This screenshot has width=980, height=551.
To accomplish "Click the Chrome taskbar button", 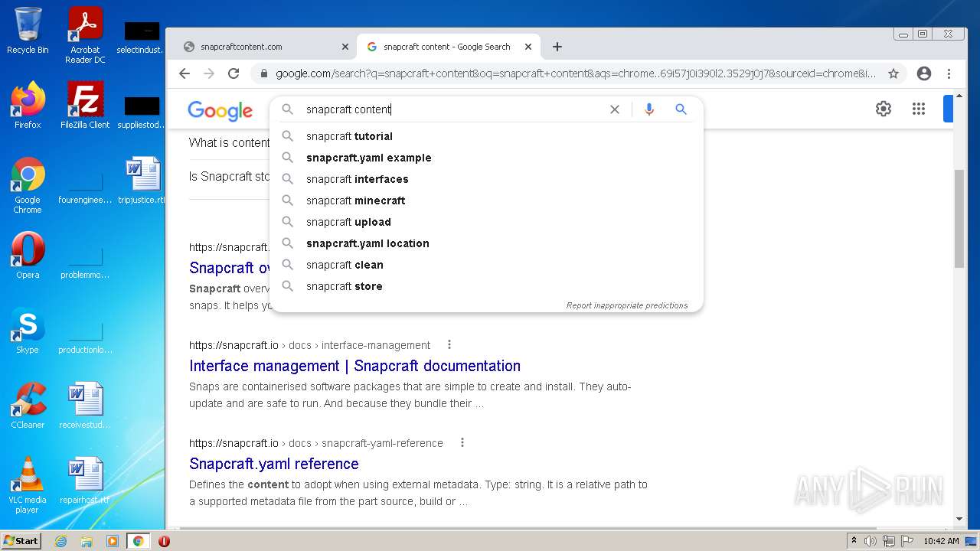I will [x=138, y=541].
